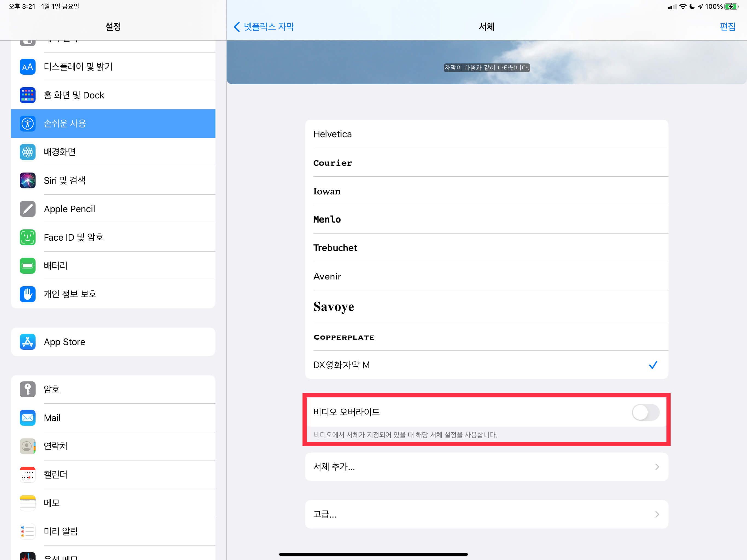This screenshot has width=747, height=560.
Task: Toggle the 비디오 오버라이드 switch
Action: point(645,412)
